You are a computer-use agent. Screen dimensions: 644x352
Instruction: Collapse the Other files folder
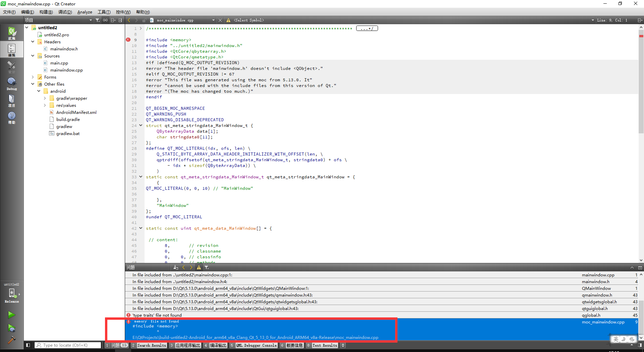tap(33, 84)
